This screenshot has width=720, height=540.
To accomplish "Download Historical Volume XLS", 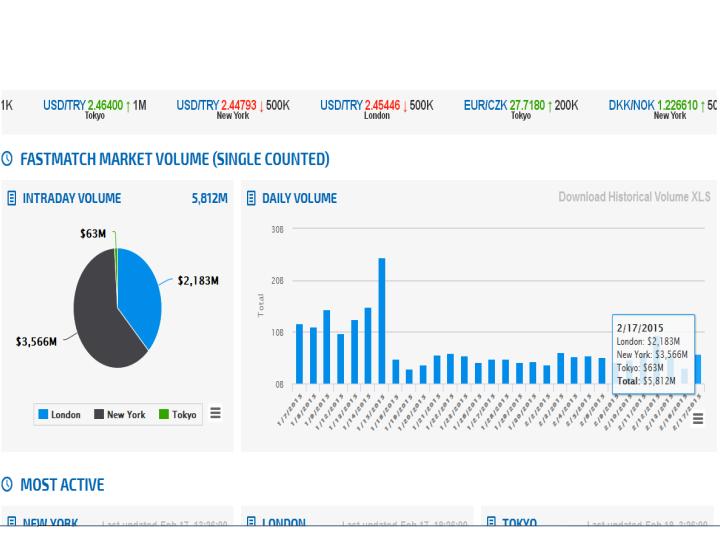I will pos(634,198).
